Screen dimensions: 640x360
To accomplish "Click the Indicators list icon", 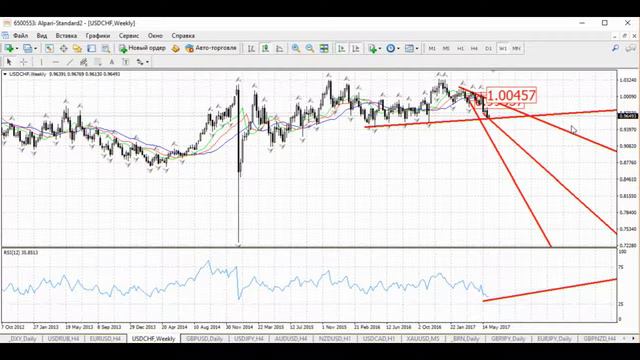I will click(372, 49).
